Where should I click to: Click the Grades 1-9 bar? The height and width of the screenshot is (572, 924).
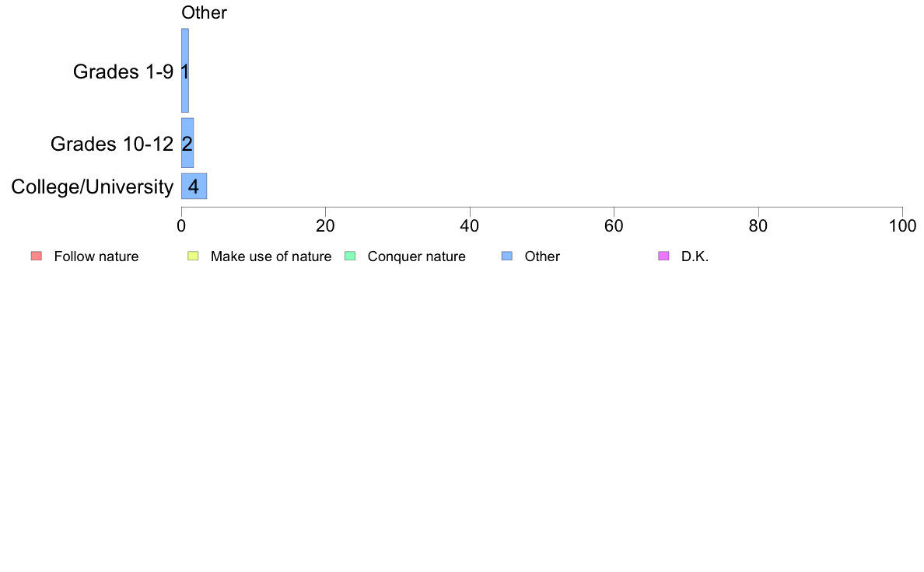coord(185,70)
